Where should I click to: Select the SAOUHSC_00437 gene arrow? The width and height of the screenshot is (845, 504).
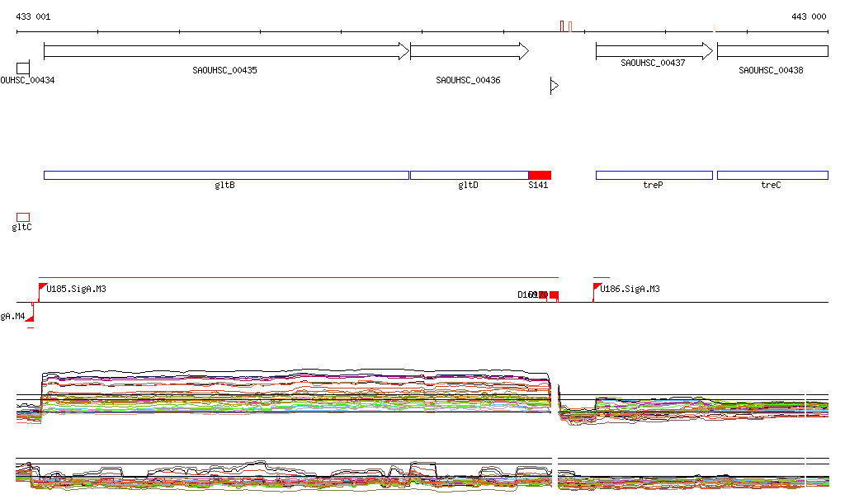654,51
